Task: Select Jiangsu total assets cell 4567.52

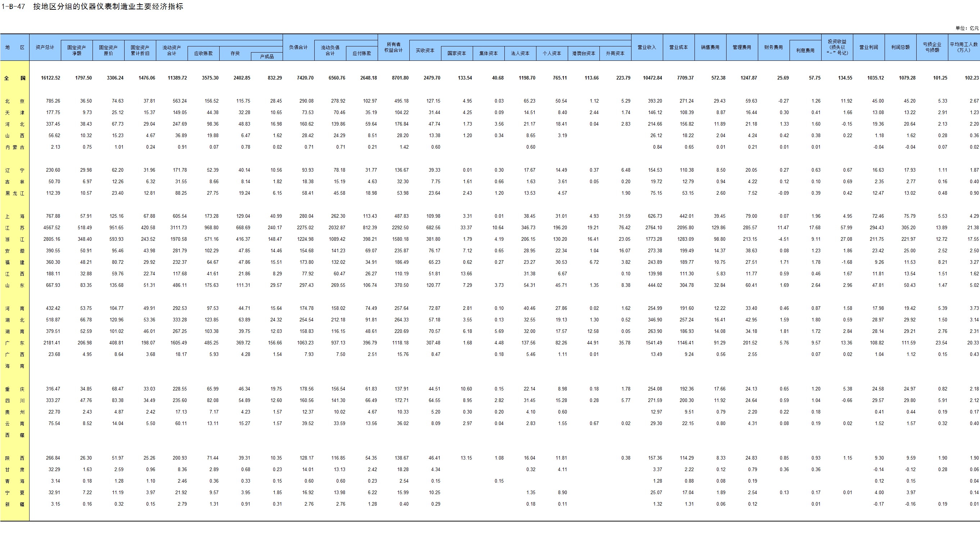Action: click(53, 228)
